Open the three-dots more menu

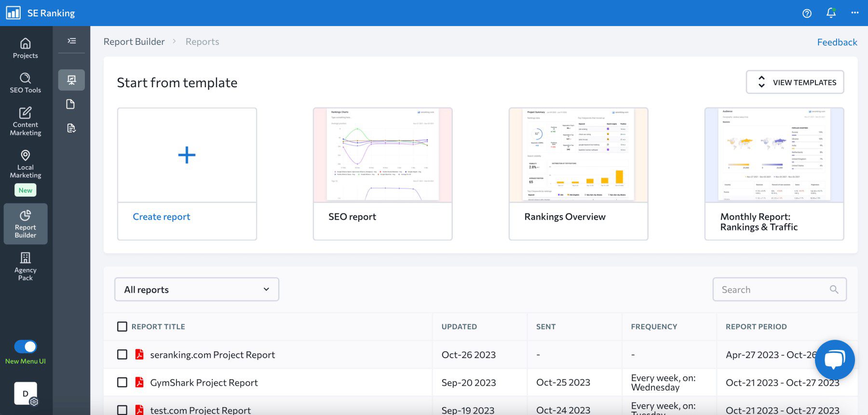point(855,13)
